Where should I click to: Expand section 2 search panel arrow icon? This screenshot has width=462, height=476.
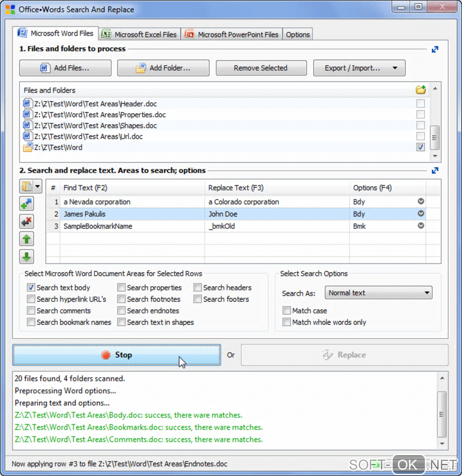coord(435,171)
